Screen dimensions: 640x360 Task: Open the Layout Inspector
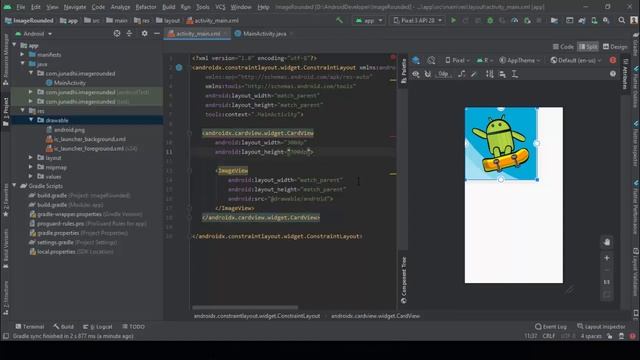click(601, 327)
